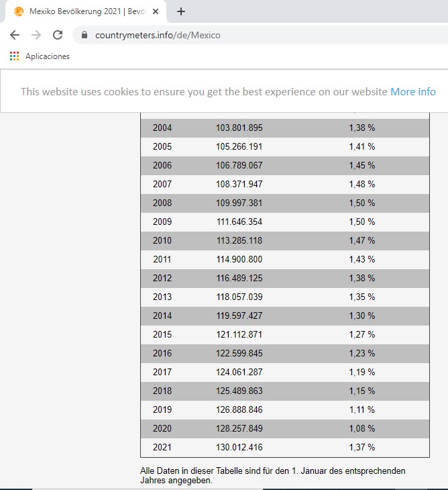
Task: Click population value 126.888.846
Action: coord(239,409)
